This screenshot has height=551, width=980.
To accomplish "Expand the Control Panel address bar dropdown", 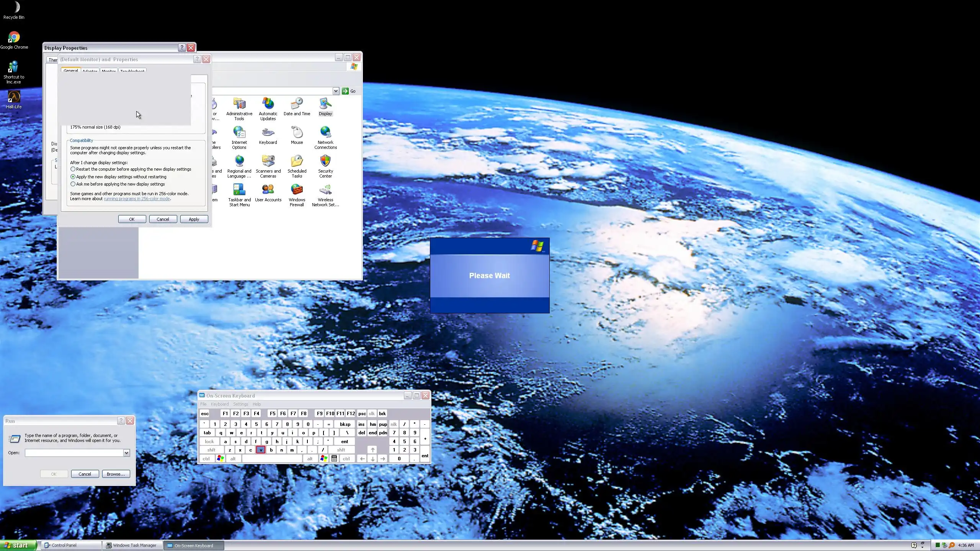I will point(336,91).
